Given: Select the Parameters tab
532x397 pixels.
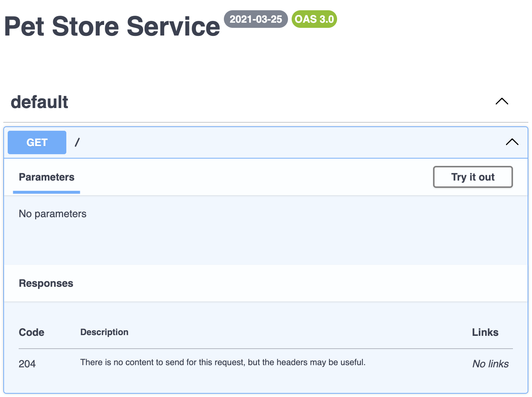Looking at the screenshot, I should click(47, 177).
